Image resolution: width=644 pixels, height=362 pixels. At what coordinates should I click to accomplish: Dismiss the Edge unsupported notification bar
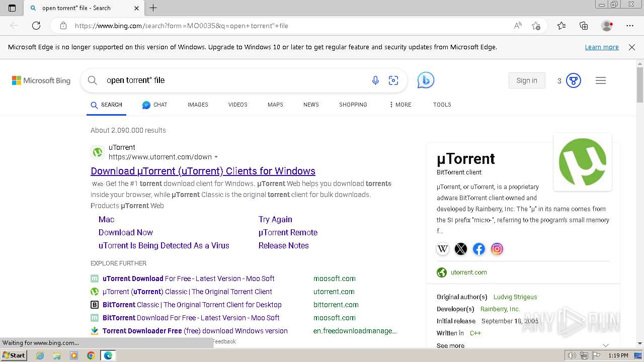click(632, 47)
